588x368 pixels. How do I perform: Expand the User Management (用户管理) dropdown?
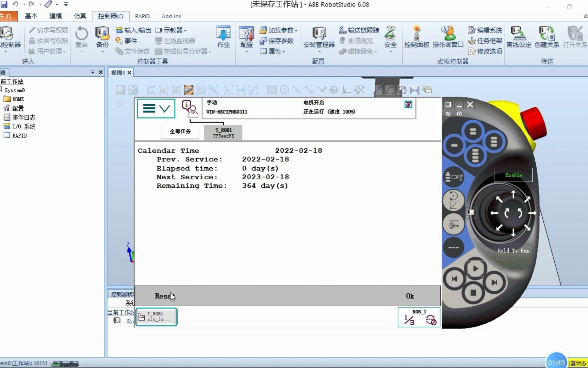pos(64,52)
